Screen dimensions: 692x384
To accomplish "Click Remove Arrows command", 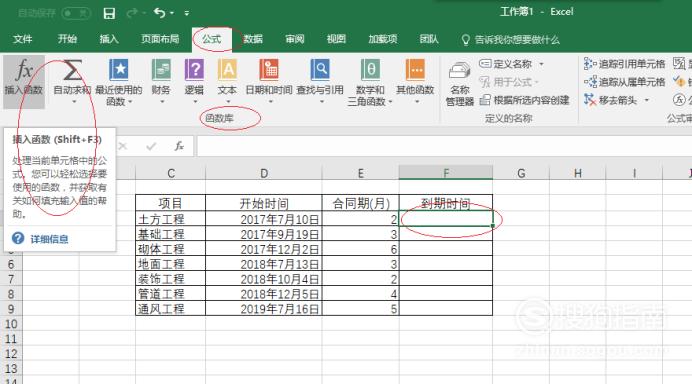I will [x=611, y=100].
